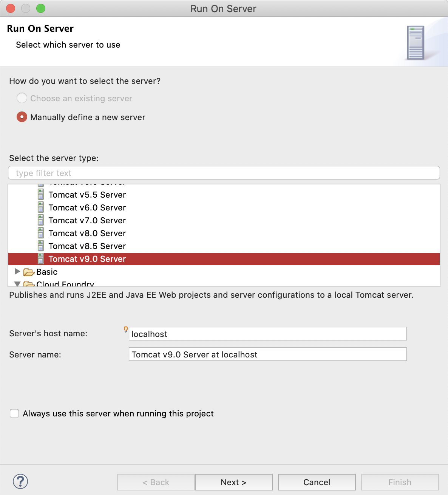The image size is (448, 495).
Task: Enable always use this server checkbox
Action: 14,413
